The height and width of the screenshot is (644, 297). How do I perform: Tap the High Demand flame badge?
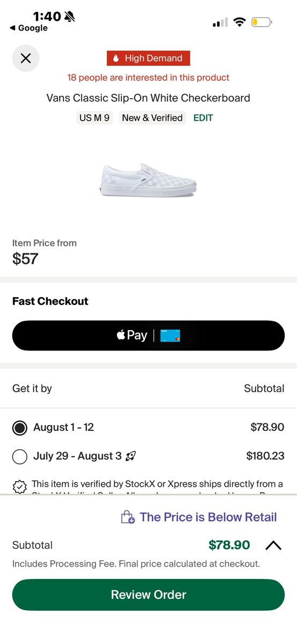(148, 58)
